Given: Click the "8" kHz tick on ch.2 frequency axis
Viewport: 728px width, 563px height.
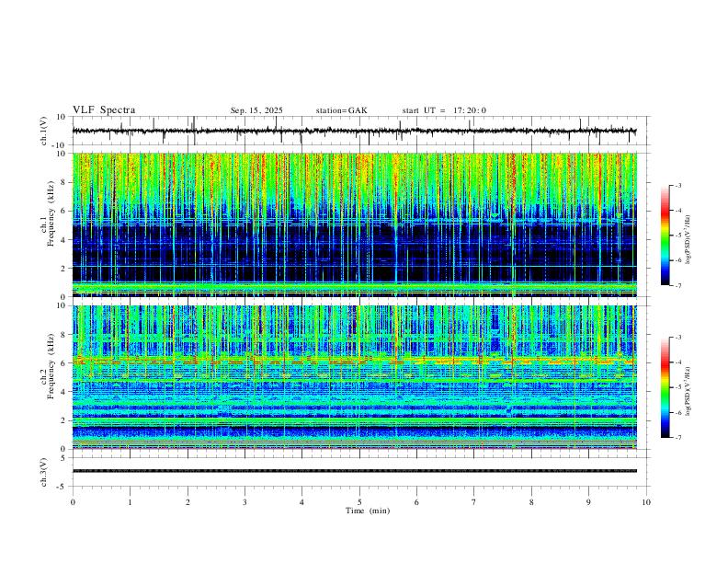Looking at the screenshot, I should [63, 335].
